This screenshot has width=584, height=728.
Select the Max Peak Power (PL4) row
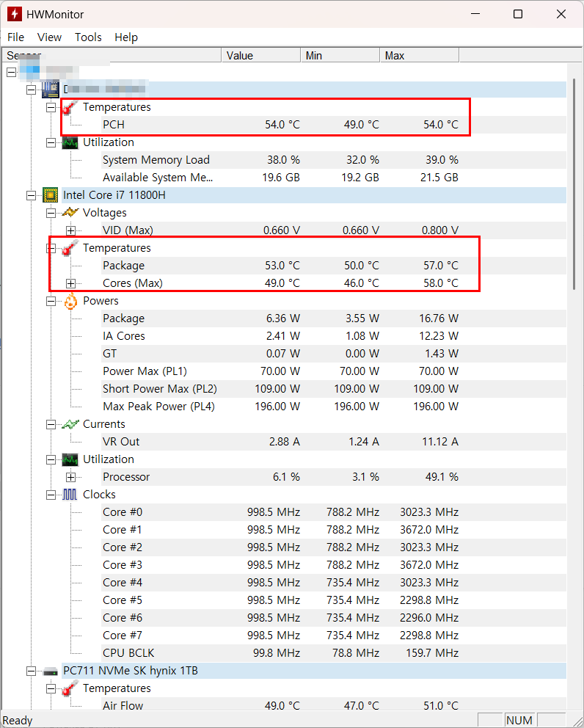click(x=333, y=407)
